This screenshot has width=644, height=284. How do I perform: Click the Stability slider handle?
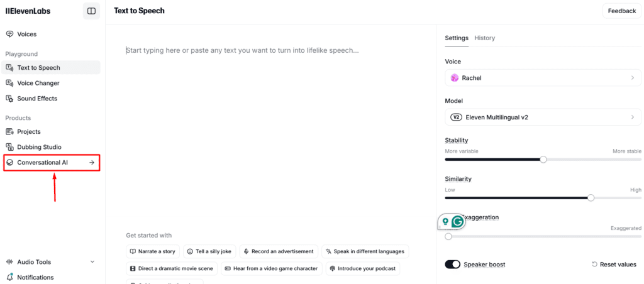click(543, 160)
